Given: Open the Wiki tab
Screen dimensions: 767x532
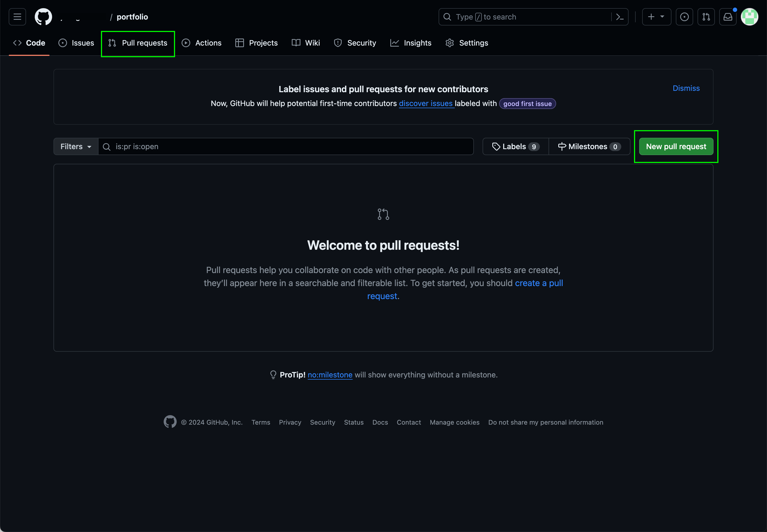Looking at the screenshot, I should point(306,43).
